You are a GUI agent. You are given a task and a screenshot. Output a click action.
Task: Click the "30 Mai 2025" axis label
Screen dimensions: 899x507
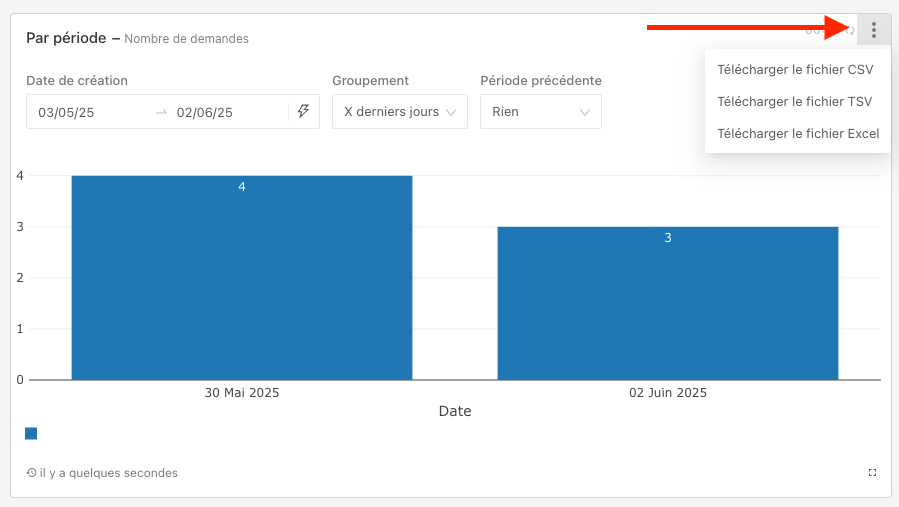point(241,393)
